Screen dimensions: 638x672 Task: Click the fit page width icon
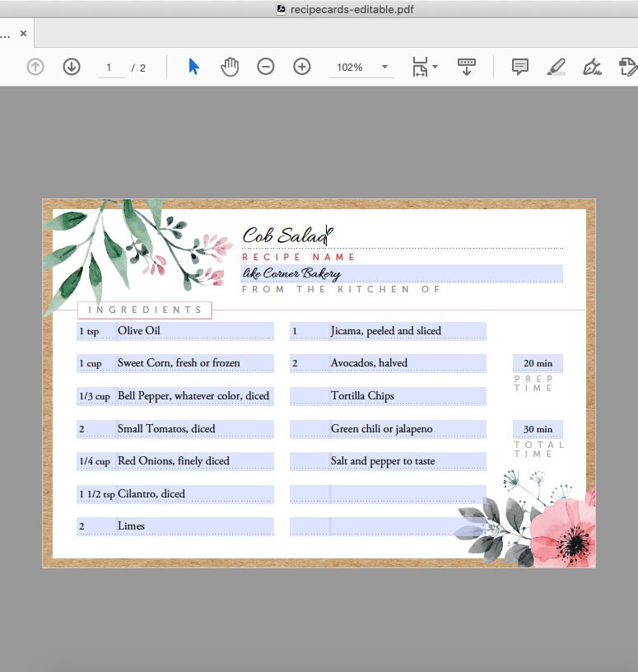pos(420,67)
